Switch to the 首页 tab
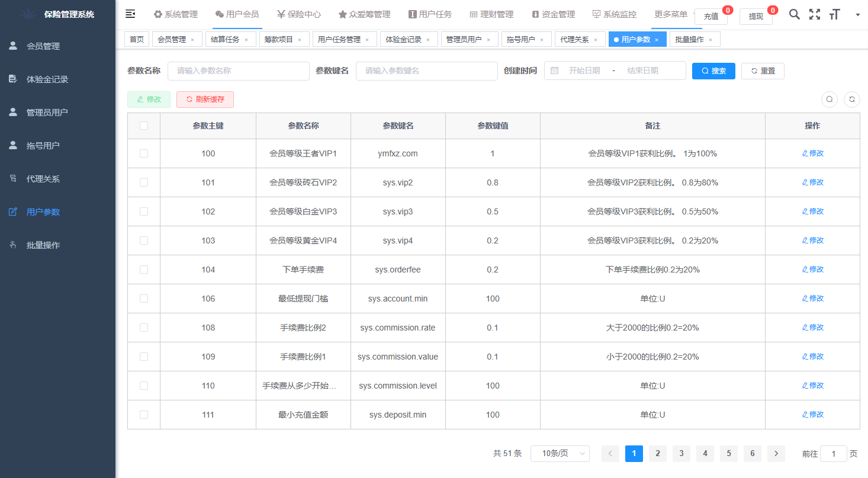868x478 pixels. click(x=137, y=40)
